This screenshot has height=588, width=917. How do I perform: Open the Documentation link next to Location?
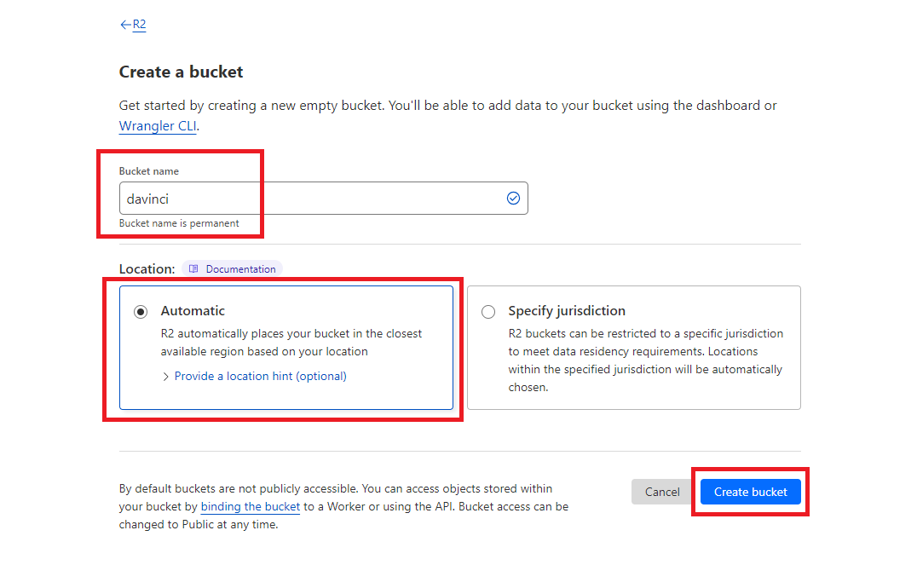click(x=232, y=269)
